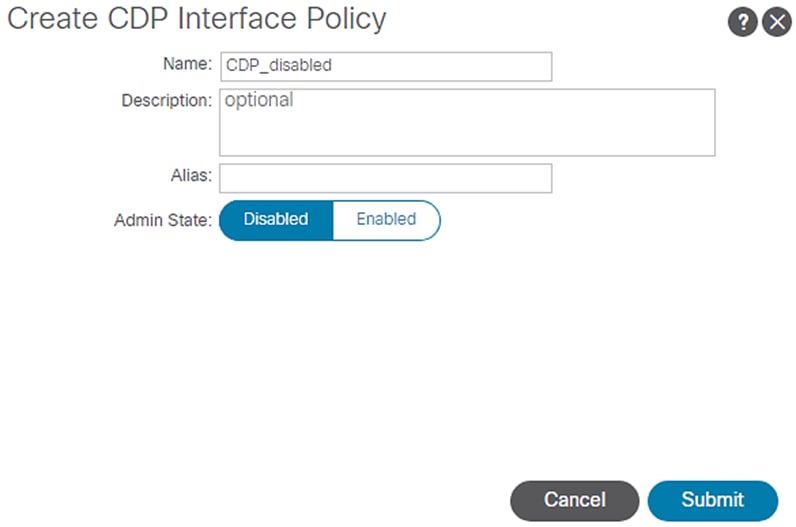The height and width of the screenshot is (527, 796).
Task: Close the dialog using the X icon
Action: tap(777, 22)
